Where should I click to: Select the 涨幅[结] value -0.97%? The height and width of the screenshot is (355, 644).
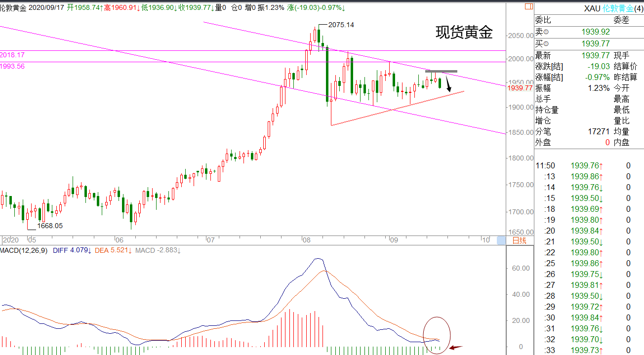click(597, 78)
